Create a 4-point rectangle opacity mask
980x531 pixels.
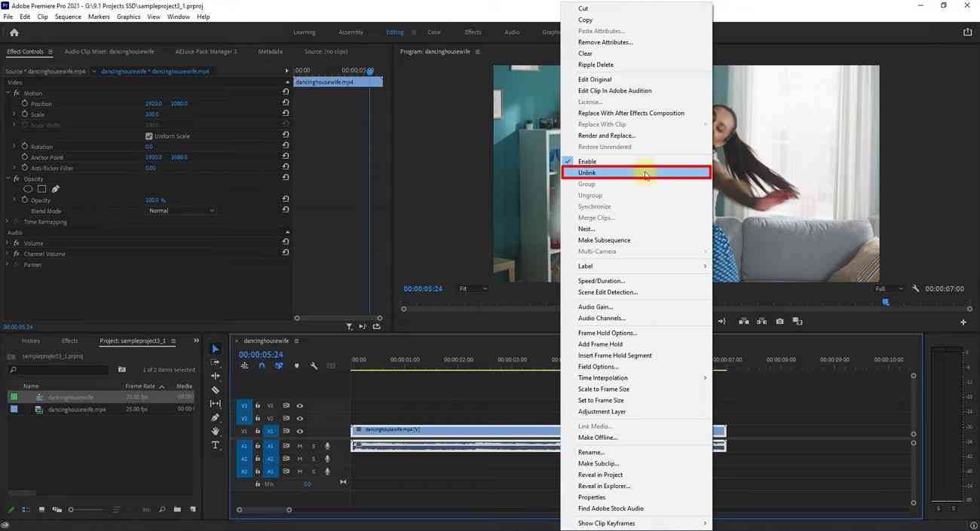coord(41,189)
